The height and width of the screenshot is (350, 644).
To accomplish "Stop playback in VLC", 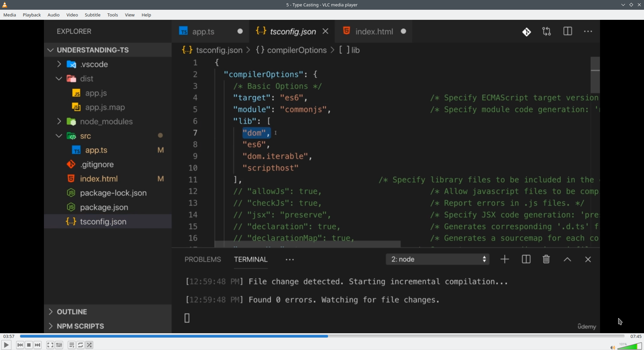I will (x=29, y=345).
